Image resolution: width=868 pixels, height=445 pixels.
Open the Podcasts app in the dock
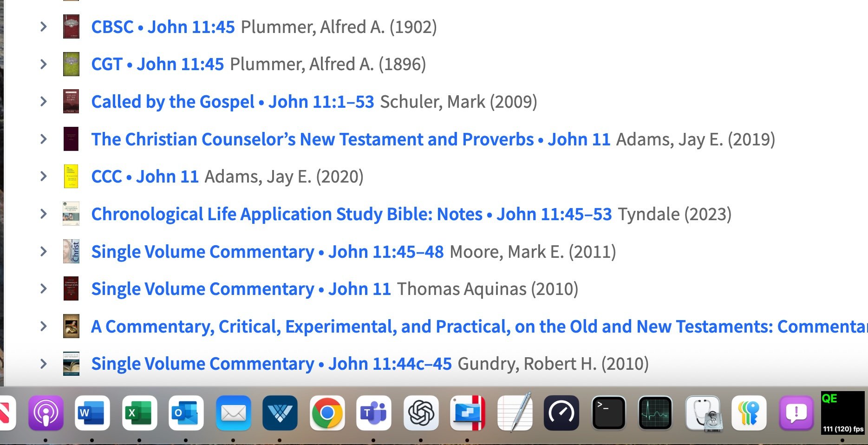pos(46,413)
